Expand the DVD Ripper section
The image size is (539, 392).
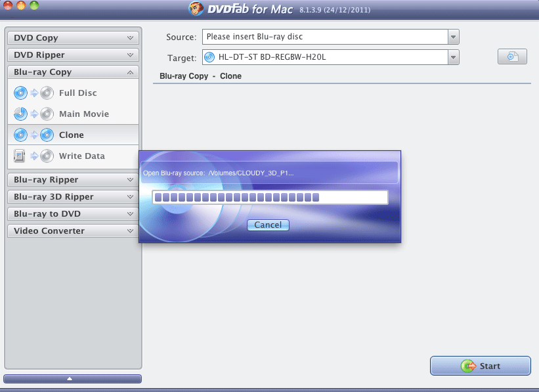click(73, 55)
